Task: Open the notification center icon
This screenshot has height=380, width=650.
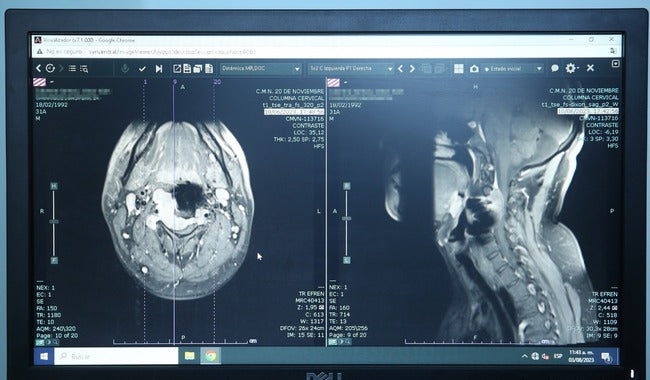Action: 606,357
